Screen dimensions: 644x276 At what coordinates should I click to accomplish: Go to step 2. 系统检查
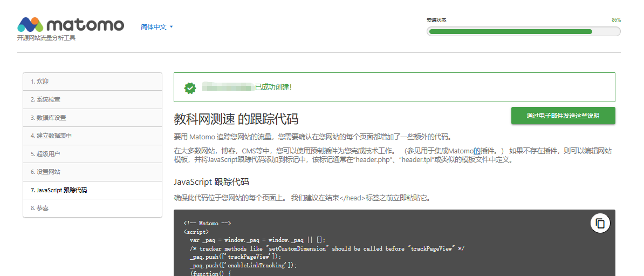click(x=92, y=99)
